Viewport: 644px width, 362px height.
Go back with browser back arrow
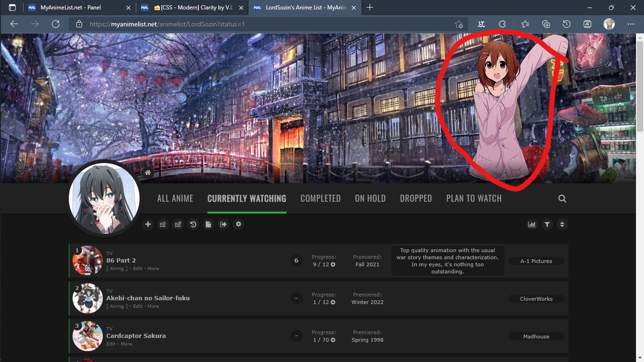[x=14, y=24]
